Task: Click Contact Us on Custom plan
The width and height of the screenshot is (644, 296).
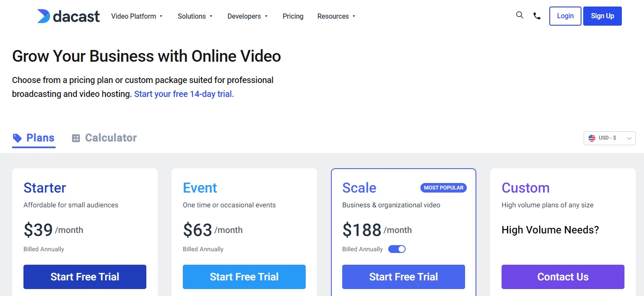Action: click(x=563, y=277)
